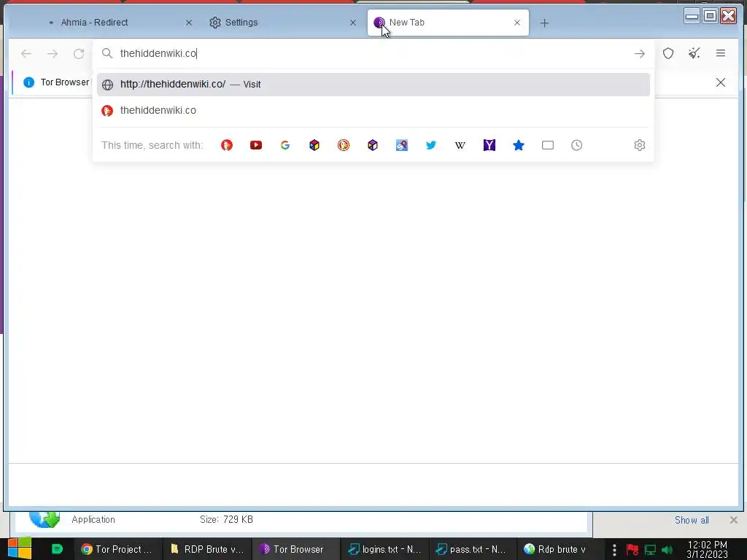747x560 pixels.
Task: Switch to Tor Browser taskbar item
Action: pyautogui.click(x=296, y=549)
